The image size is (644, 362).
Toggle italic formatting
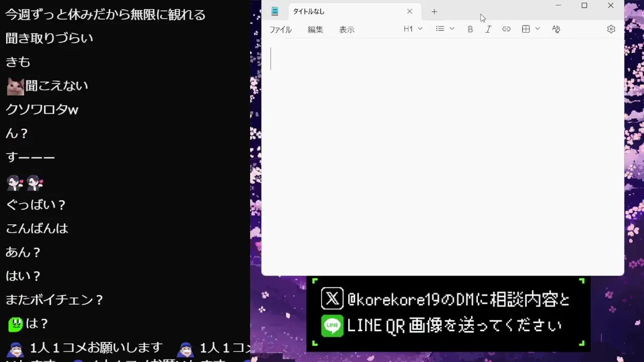(x=488, y=29)
